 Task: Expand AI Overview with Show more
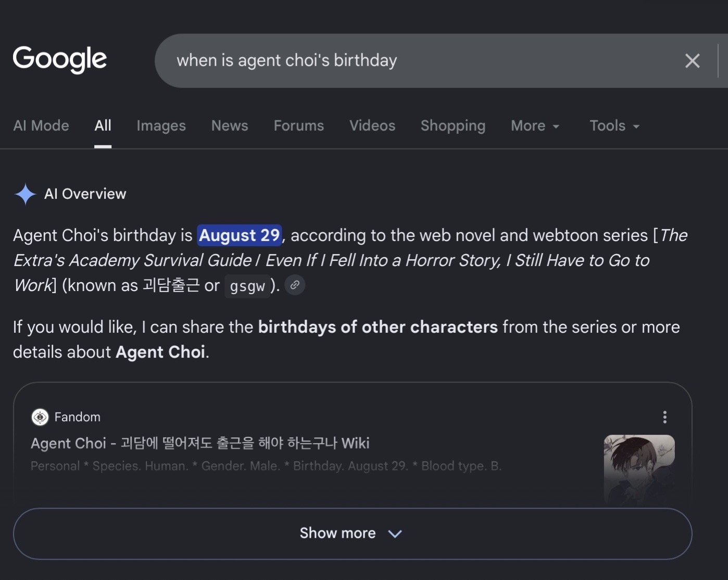pos(353,534)
